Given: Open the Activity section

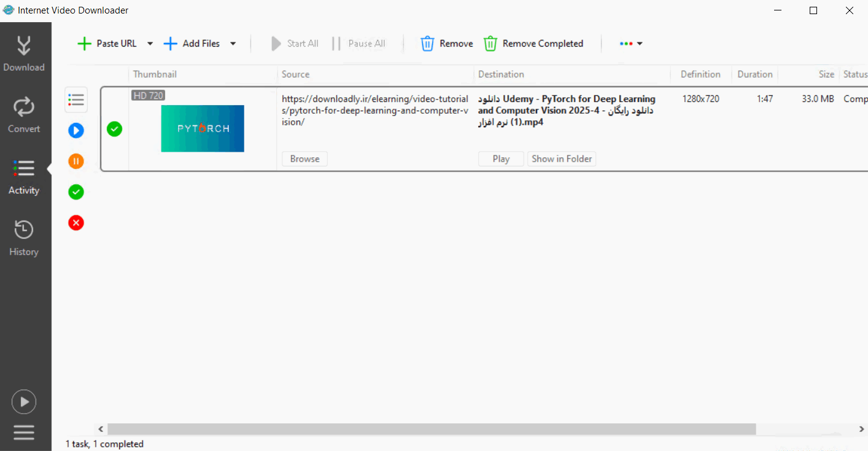Looking at the screenshot, I should tap(24, 176).
